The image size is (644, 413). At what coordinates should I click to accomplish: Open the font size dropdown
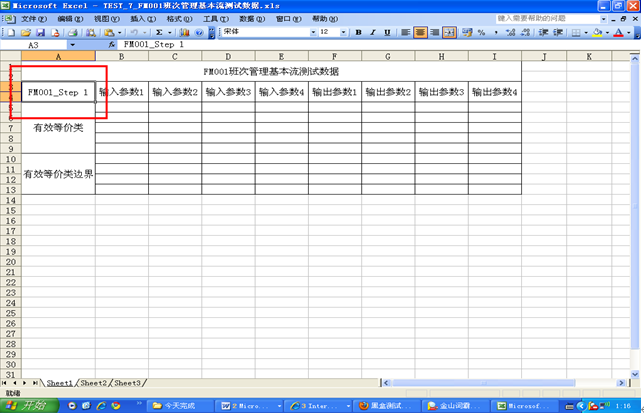[x=343, y=32]
